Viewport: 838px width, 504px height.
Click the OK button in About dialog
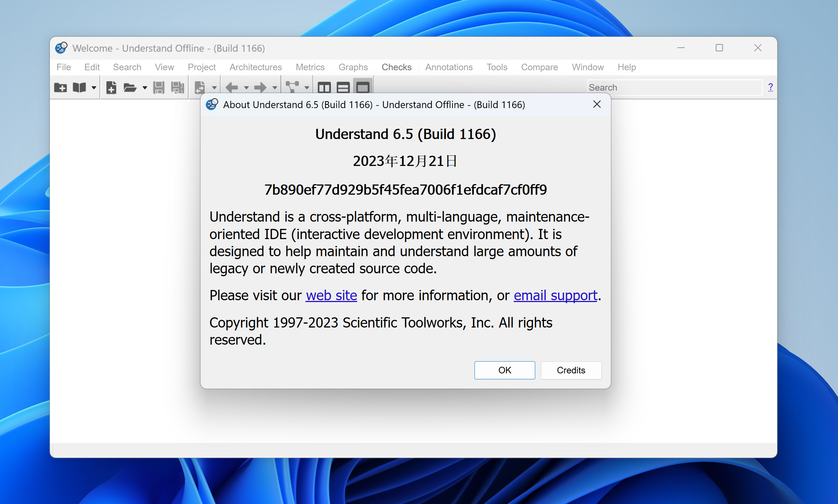[505, 370]
